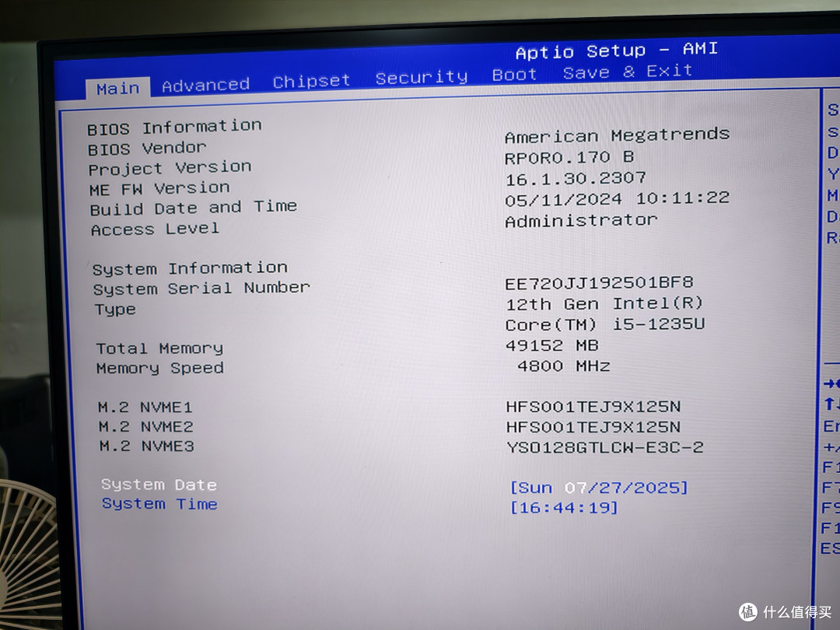
Task: Click the RPORO.170 B version value
Action: [x=569, y=157]
